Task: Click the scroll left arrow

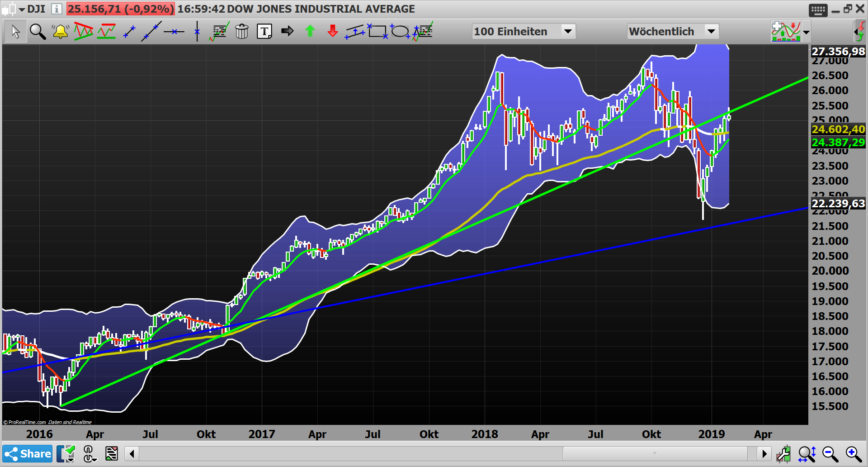Action: coord(132,453)
